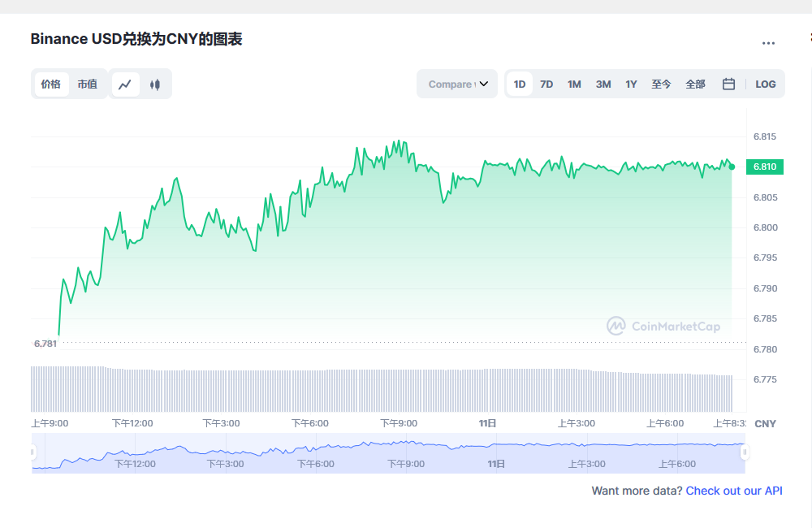The width and height of the screenshot is (812, 528).
Task: Click the 6.781 opening price label
Action: tap(45, 344)
